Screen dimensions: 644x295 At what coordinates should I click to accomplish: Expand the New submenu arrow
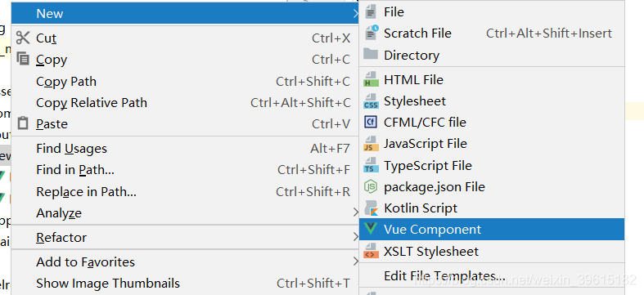355,14
